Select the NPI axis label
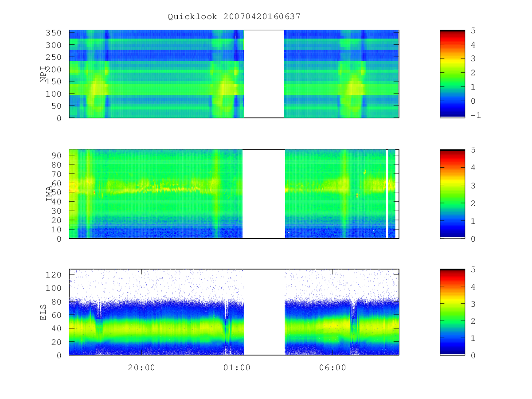Screen dimensions: 532x399 [x=44, y=74]
